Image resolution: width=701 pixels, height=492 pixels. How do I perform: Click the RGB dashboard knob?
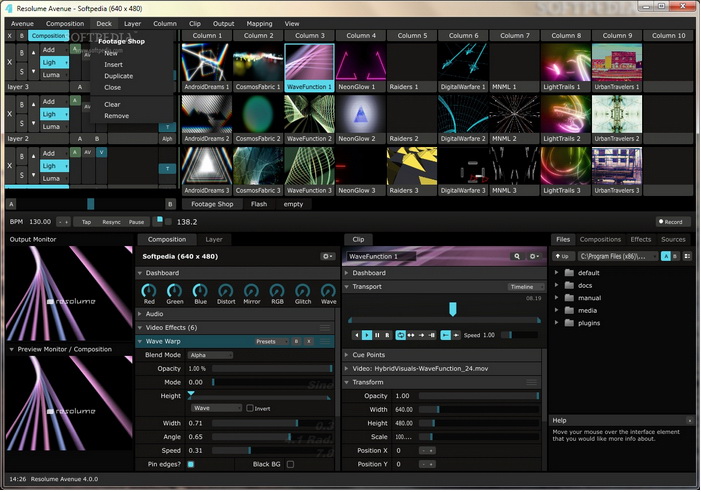click(277, 291)
